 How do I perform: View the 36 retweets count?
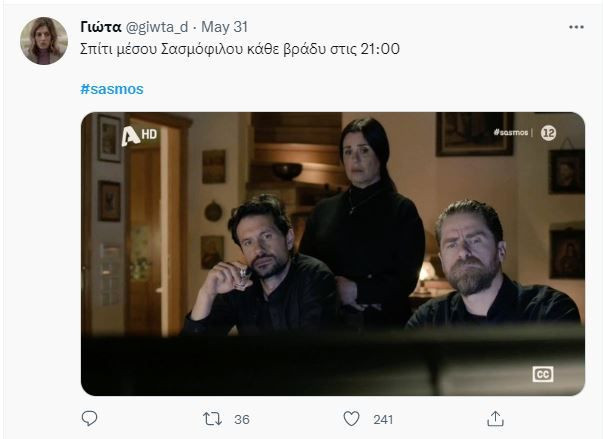point(242,419)
